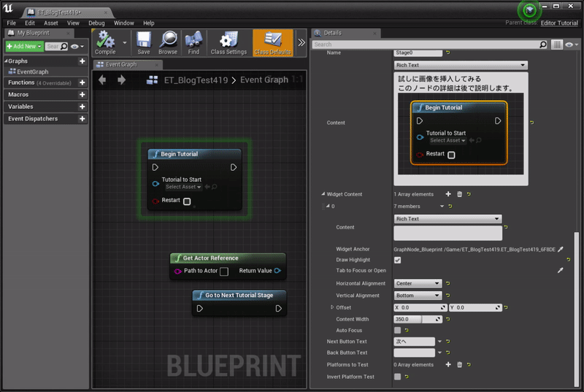Click the Compile toolbar button

[x=105, y=43]
